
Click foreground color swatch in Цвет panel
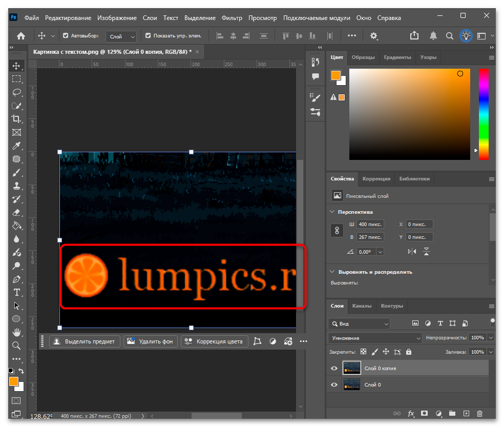point(336,75)
